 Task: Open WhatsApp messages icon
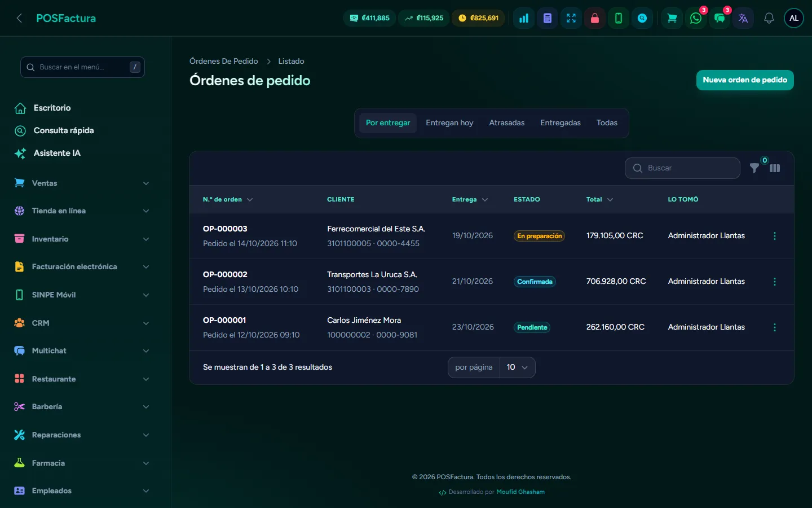696,18
